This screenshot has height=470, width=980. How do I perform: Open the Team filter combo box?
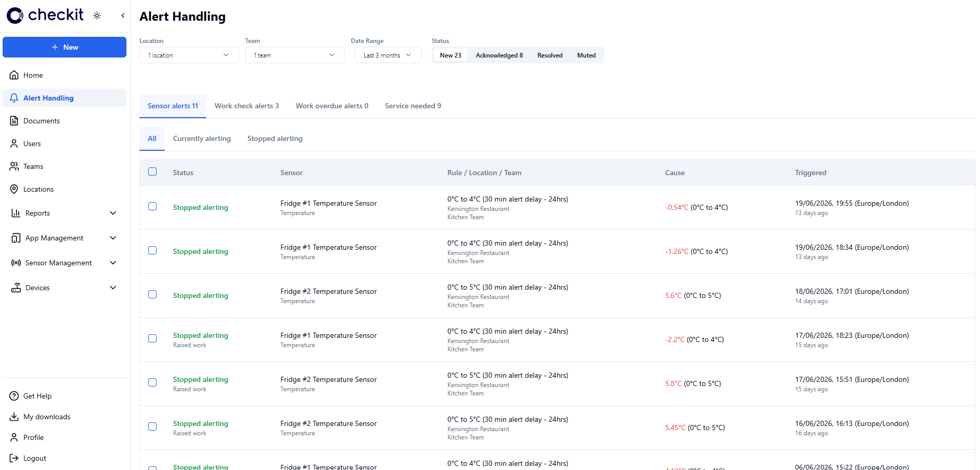pos(295,55)
